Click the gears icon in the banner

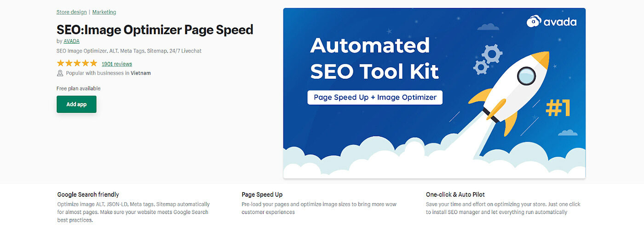pyautogui.click(x=487, y=60)
